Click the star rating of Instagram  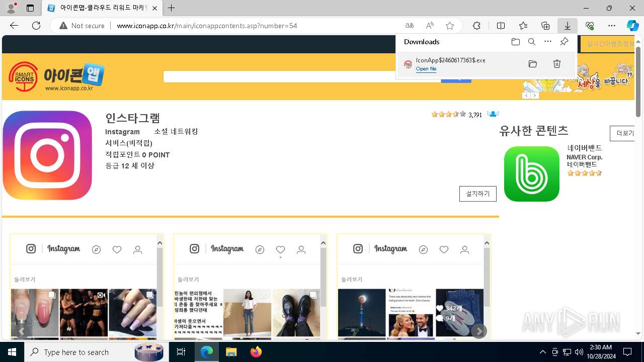pos(449,114)
